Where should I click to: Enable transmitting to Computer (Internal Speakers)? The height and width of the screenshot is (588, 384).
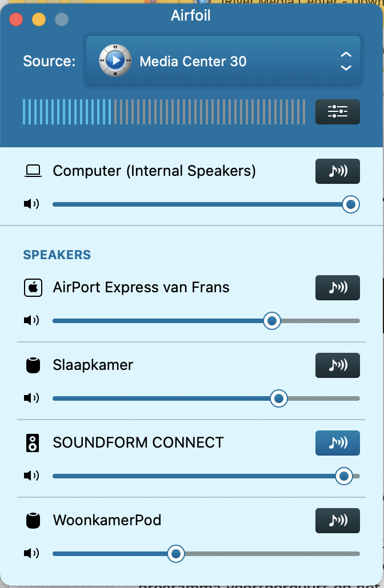coord(338,171)
